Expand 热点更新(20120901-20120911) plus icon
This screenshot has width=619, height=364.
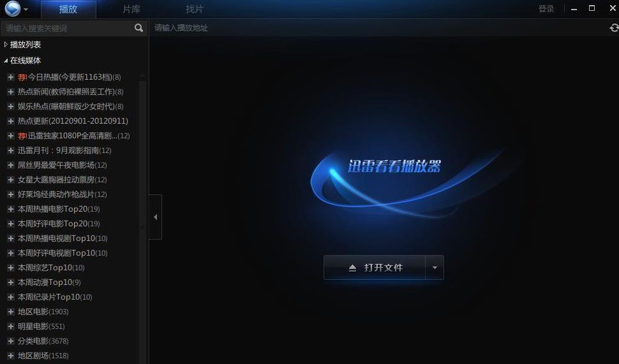pos(11,121)
